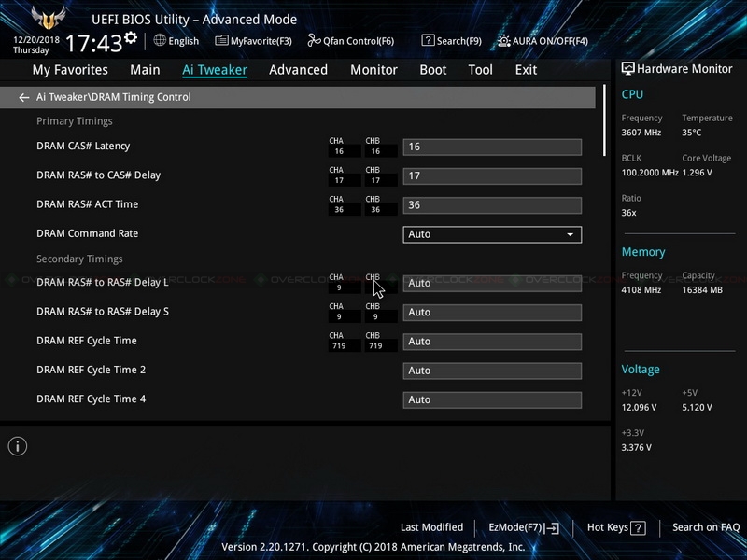Open the settings gear next to the clock
Image resolution: width=747 pixels, height=560 pixels.
[x=131, y=37]
